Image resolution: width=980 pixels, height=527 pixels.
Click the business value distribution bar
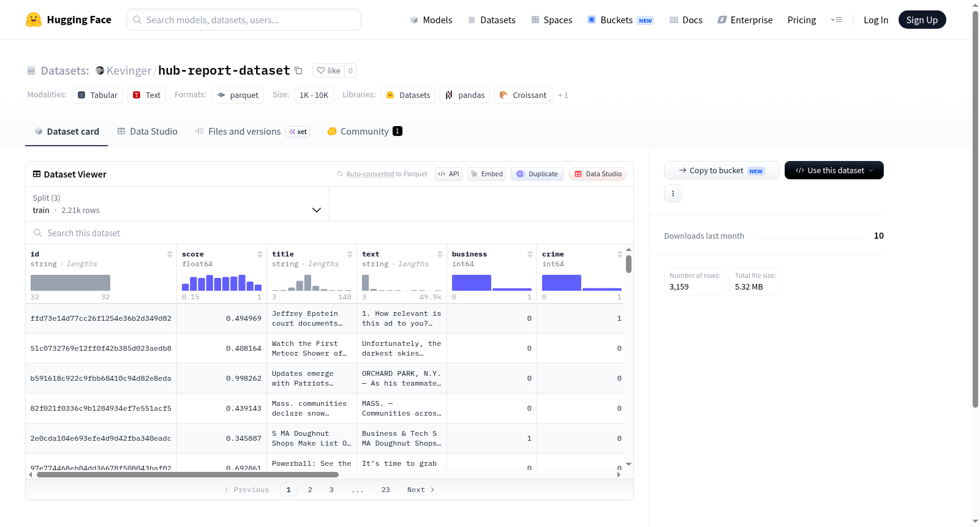point(492,283)
